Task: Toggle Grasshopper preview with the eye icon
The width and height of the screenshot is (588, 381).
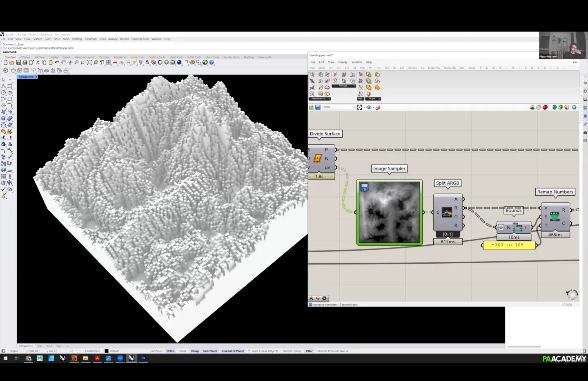Action: tap(369, 108)
